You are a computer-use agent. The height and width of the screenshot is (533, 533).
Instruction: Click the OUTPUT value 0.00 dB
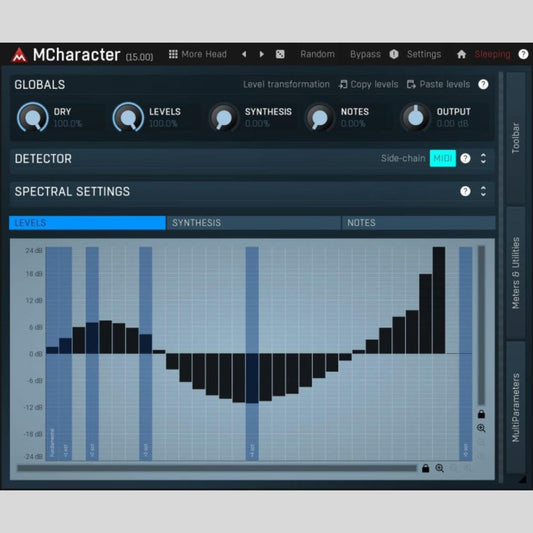pos(452,123)
